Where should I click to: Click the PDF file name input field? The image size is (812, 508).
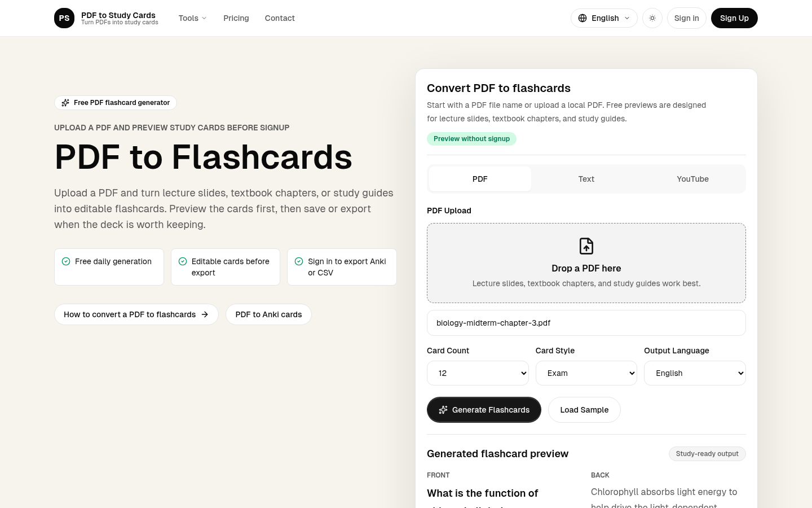click(586, 323)
